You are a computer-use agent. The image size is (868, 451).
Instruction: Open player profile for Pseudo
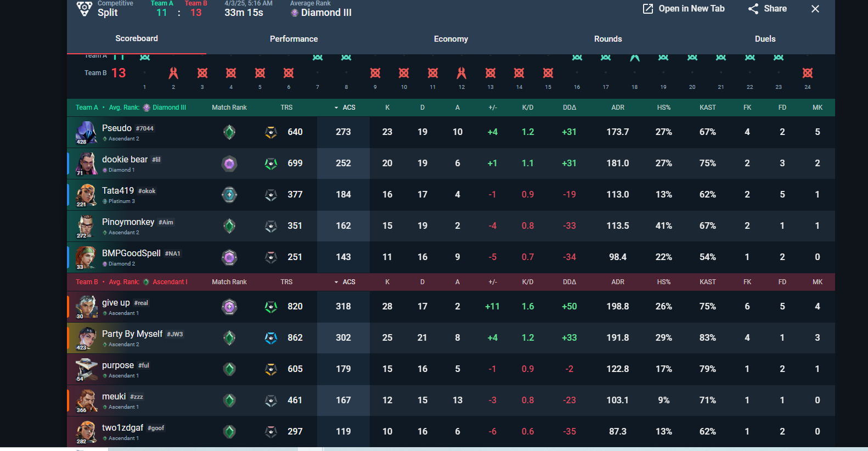tap(117, 128)
